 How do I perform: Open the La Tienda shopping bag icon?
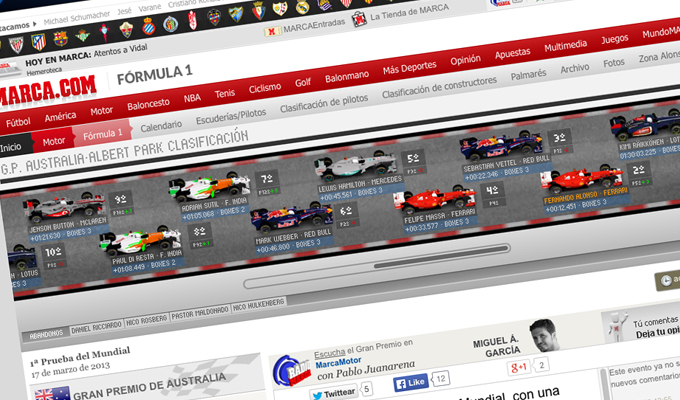[x=359, y=20]
